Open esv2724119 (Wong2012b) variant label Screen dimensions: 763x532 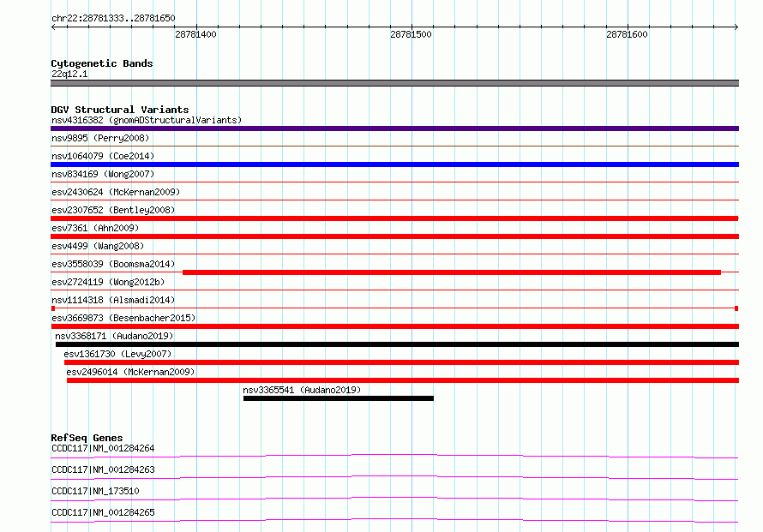(x=108, y=282)
